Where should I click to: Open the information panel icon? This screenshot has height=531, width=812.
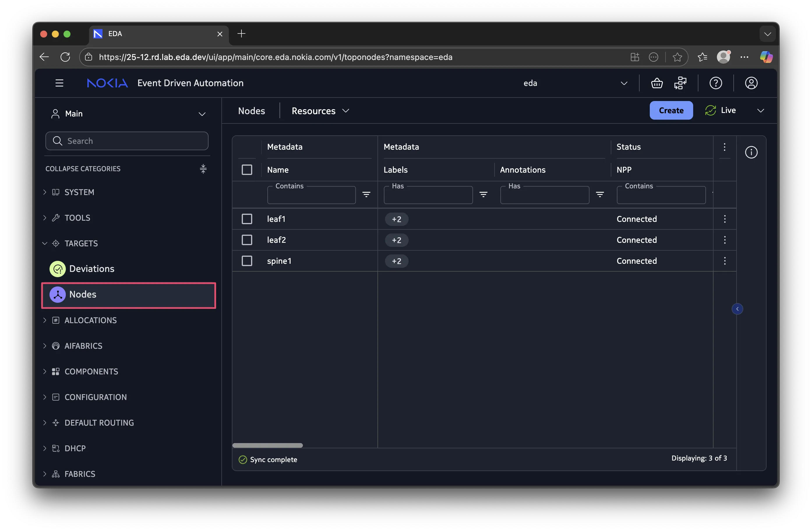[751, 152]
